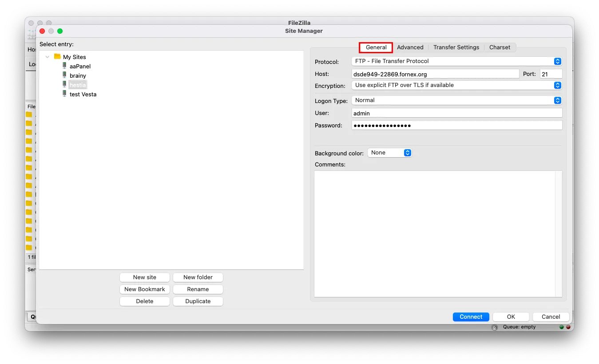This screenshot has height=364, width=599.
Task: Click the User input field
Action: [x=457, y=113]
